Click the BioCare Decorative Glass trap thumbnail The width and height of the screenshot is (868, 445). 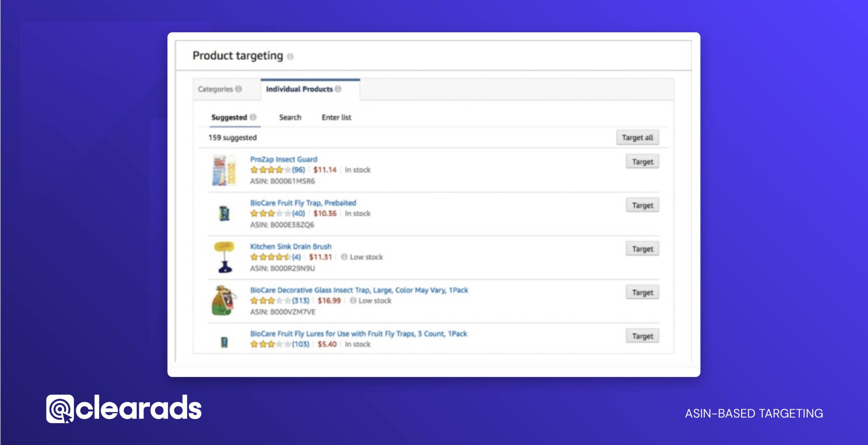tap(224, 301)
